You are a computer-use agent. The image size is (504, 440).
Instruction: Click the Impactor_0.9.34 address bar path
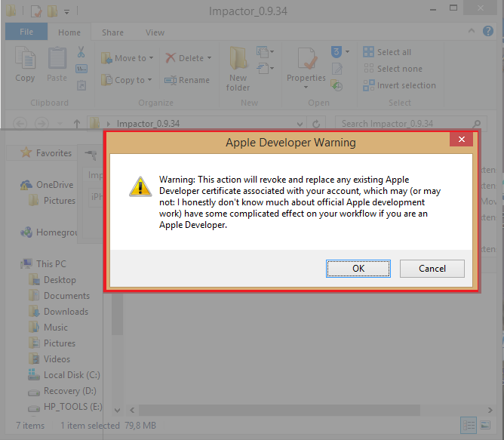point(148,124)
